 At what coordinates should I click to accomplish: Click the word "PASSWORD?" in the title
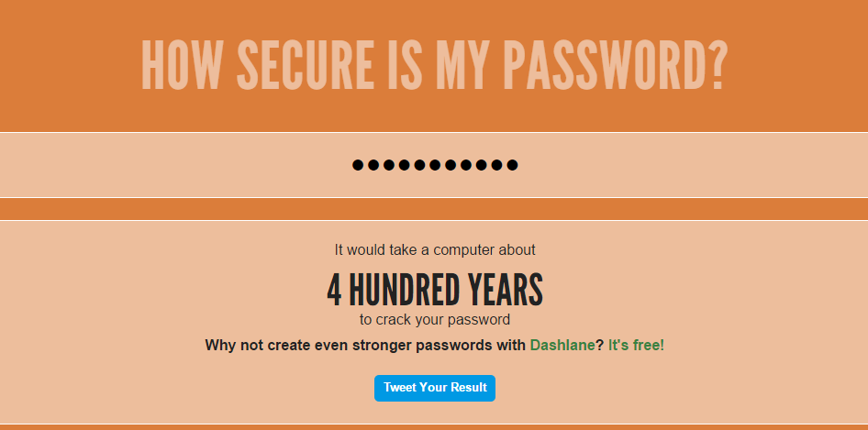click(614, 66)
